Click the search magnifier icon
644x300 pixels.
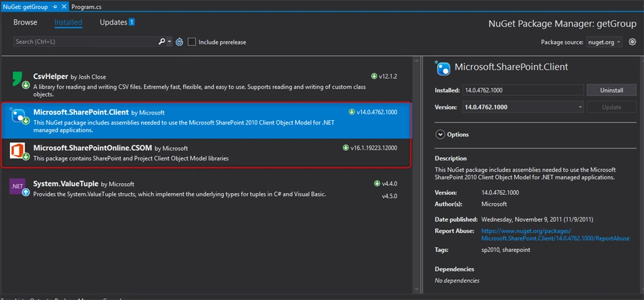[162, 42]
